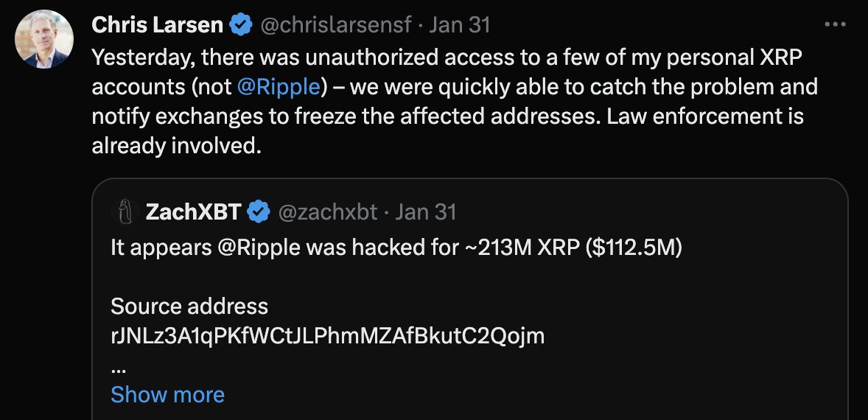The image size is (868, 420).
Task: Click the Chris Larsen display name
Action: [x=157, y=25]
